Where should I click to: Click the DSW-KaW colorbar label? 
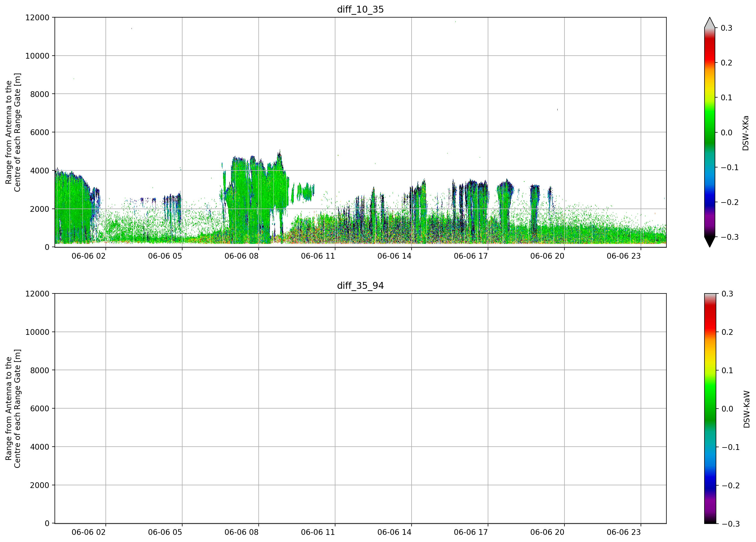(x=746, y=409)
